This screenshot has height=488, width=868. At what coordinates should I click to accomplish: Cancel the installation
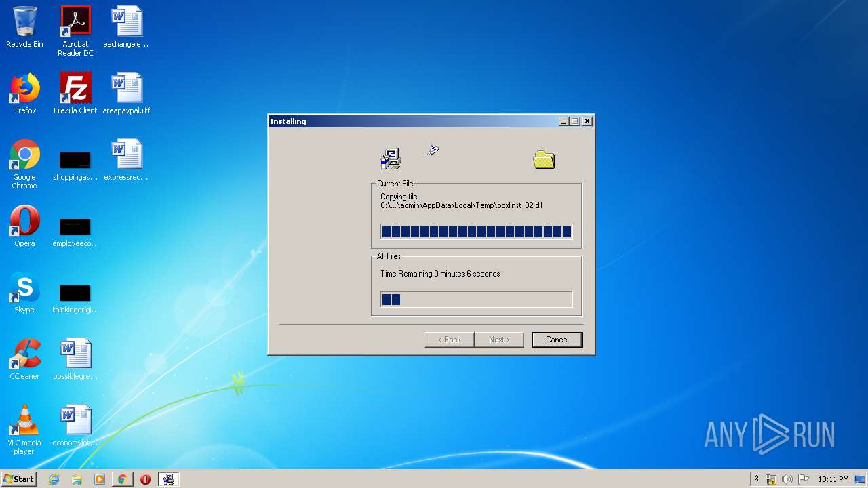click(557, 340)
